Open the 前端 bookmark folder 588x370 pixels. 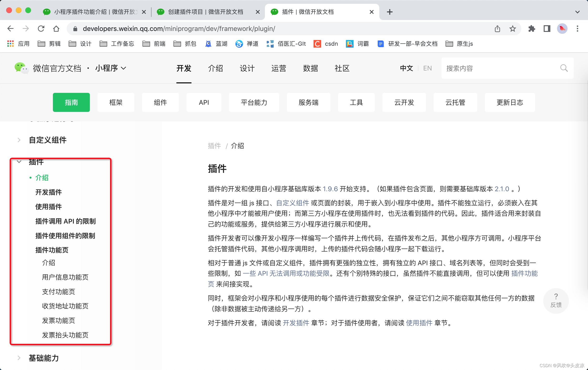coord(154,44)
